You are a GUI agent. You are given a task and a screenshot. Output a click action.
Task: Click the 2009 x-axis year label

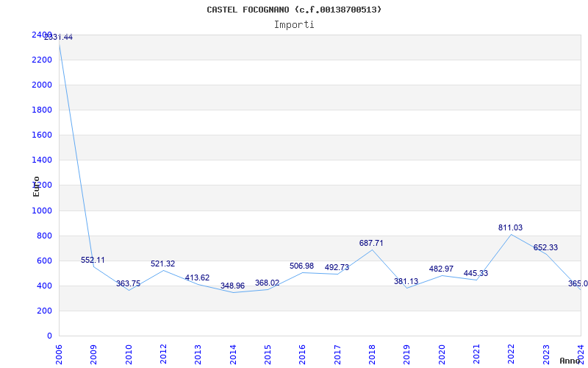(x=93, y=355)
